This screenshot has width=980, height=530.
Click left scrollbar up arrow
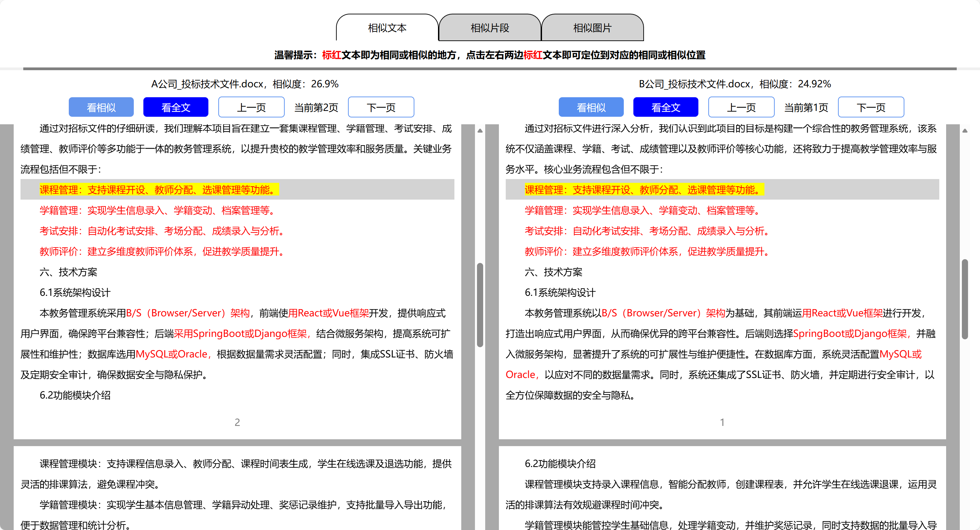point(480,130)
